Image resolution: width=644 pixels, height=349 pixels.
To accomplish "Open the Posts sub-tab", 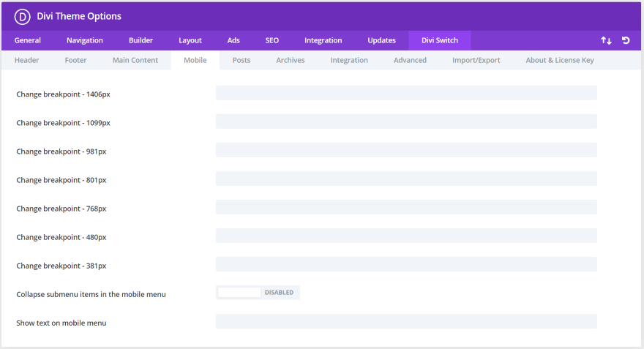I will (x=241, y=60).
